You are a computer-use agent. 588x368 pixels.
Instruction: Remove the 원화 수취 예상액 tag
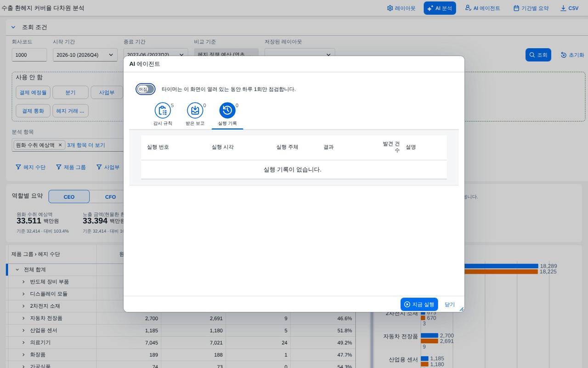click(60, 145)
